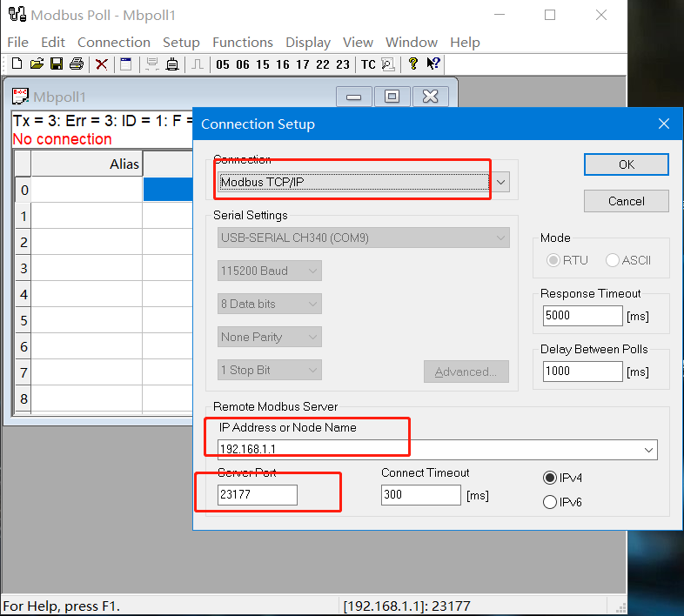The height and width of the screenshot is (616, 684).
Task: Click the 16 function toolbar button
Action: click(283, 64)
